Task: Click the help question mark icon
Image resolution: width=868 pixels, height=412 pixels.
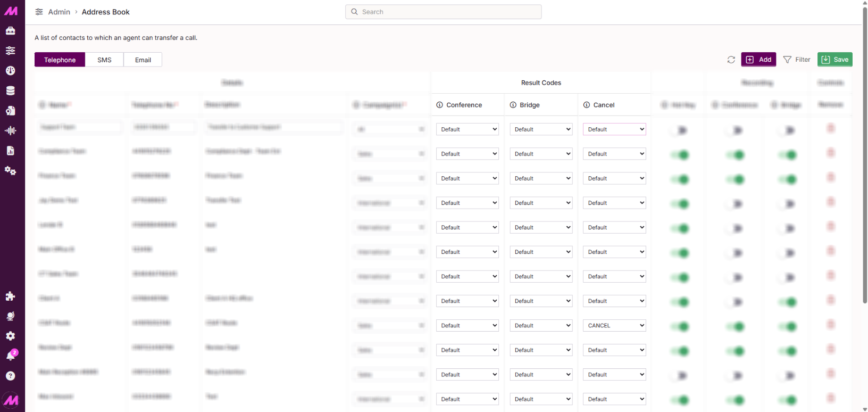Action: 11,376
